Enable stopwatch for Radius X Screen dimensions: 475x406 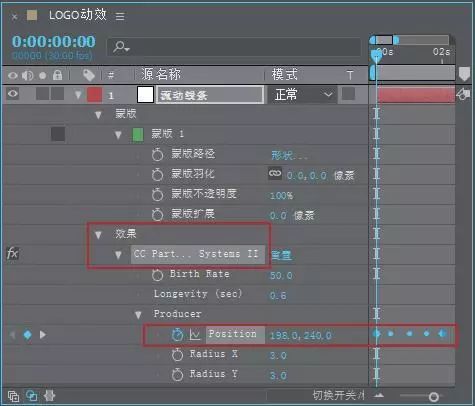click(x=177, y=355)
